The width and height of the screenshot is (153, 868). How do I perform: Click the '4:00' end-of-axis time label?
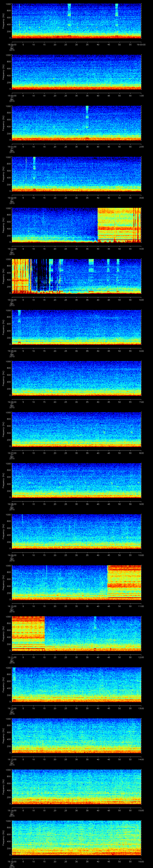[141, 249]
